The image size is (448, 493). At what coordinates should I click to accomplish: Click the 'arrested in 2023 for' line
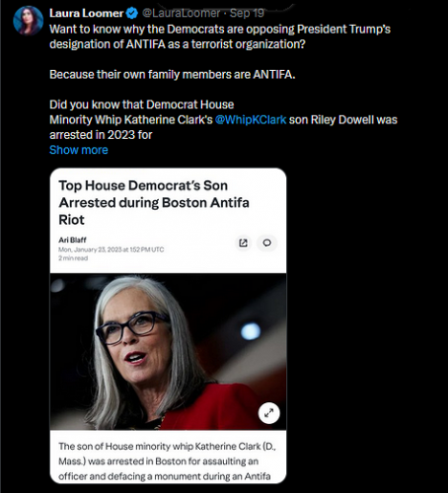(101, 135)
